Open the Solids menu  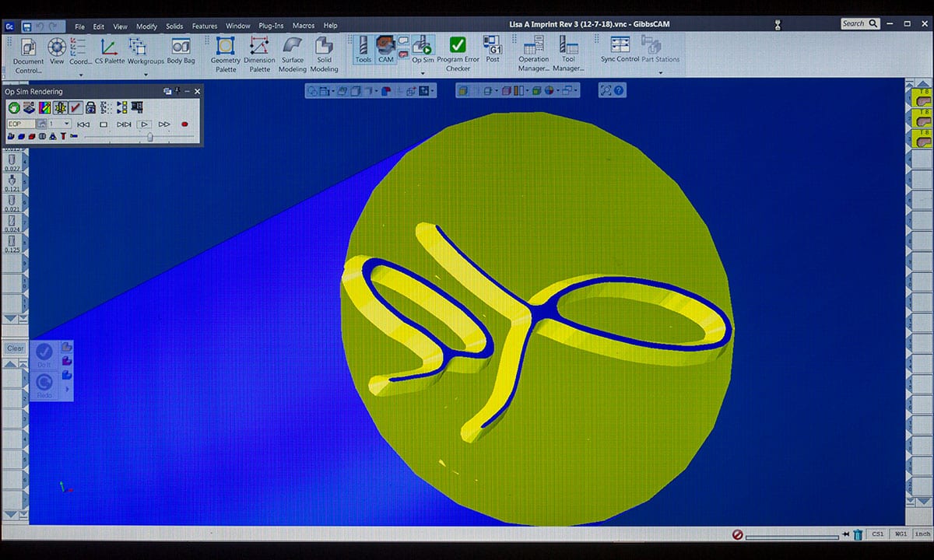point(174,26)
